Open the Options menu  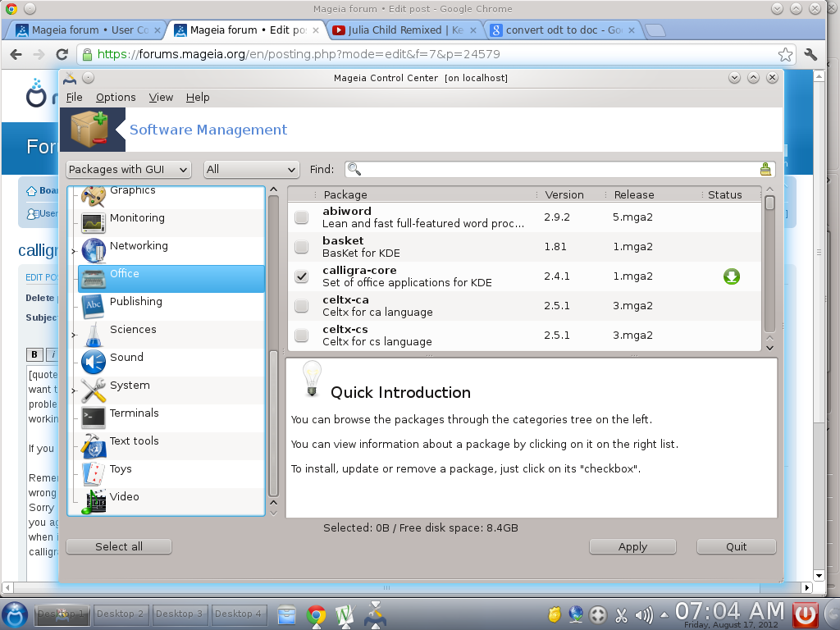click(116, 97)
